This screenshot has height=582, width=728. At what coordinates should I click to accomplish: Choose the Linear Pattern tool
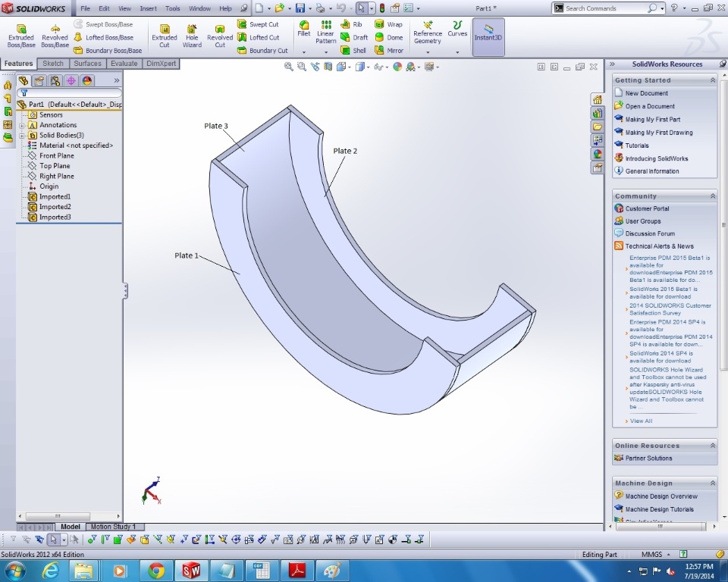click(x=325, y=32)
